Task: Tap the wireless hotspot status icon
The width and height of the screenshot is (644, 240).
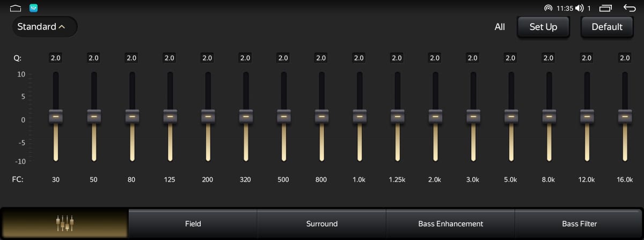Action: point(548,8)
